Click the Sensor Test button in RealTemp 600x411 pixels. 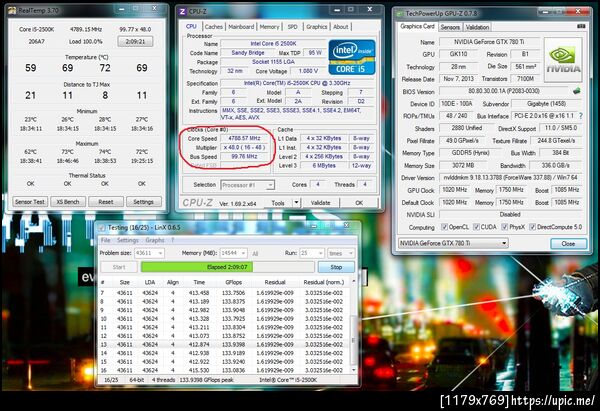click(x=30, y=202)
